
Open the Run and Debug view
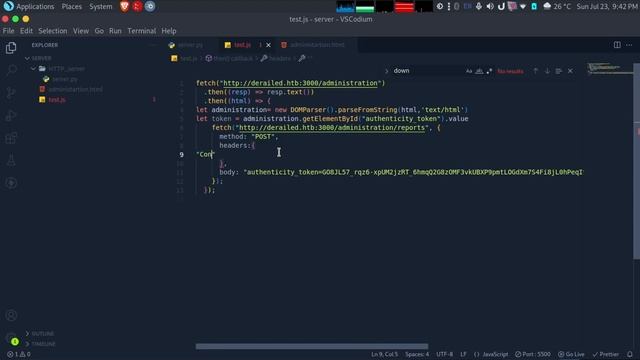[x=11, y=116]
